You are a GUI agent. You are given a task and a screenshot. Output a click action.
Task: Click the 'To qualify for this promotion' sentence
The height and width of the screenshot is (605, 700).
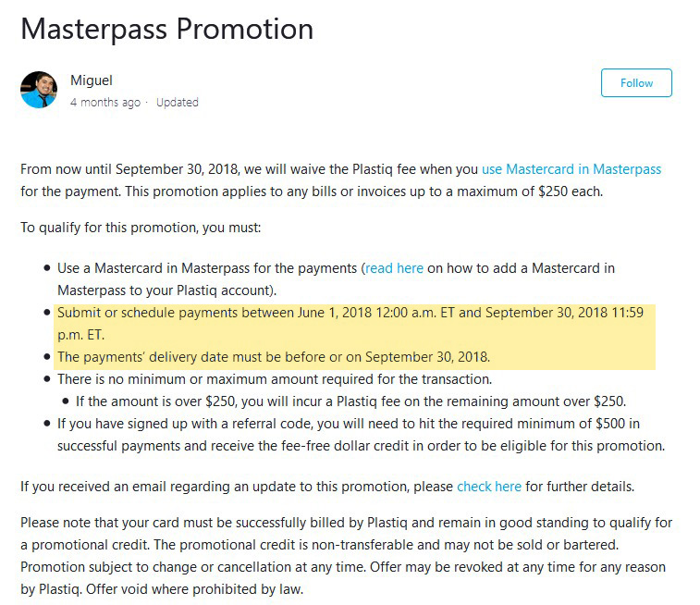[x=141, y=228]
